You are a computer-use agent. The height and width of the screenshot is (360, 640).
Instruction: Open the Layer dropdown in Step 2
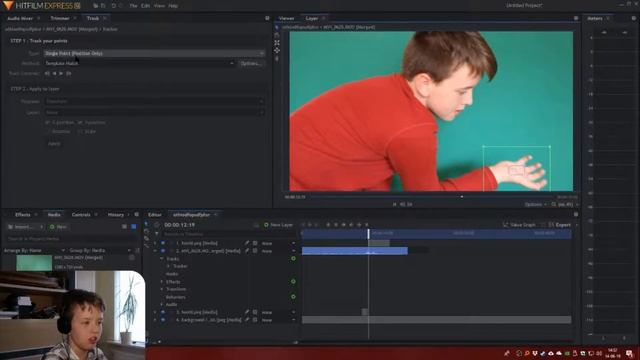pyautogui.click(x=154, y=112)
